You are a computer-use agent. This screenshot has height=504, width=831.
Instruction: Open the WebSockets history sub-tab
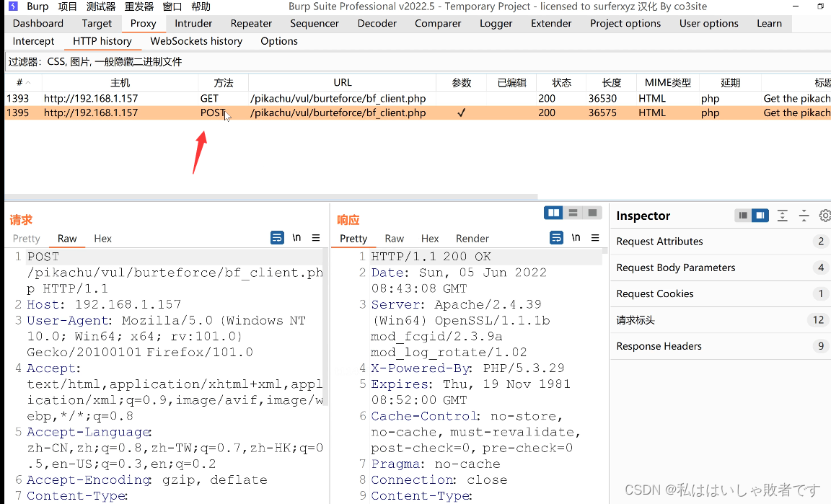[196, 41]
